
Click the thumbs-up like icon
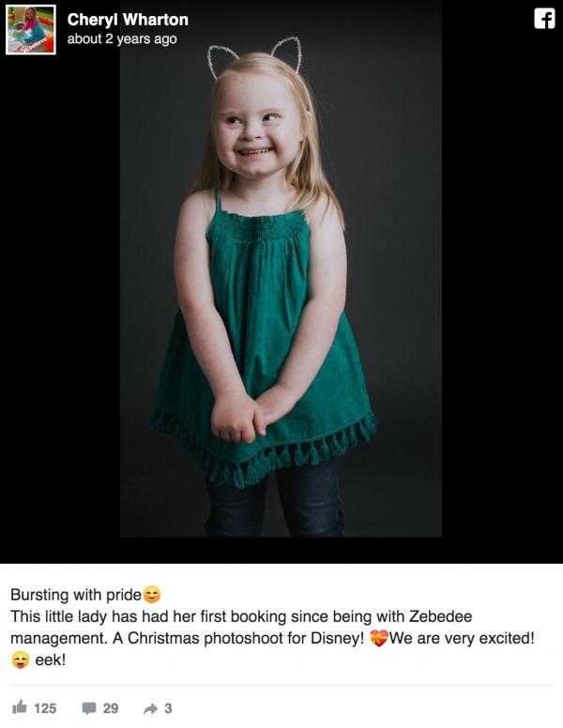20,707
